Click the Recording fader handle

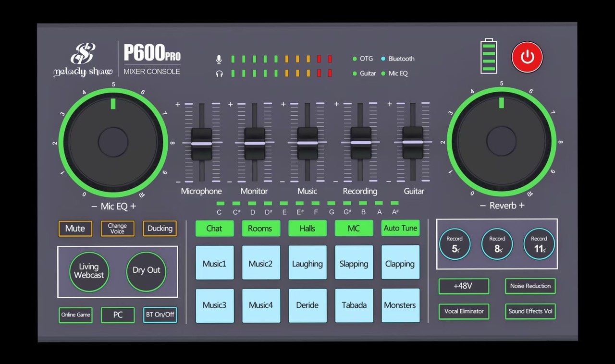point(360,143)
